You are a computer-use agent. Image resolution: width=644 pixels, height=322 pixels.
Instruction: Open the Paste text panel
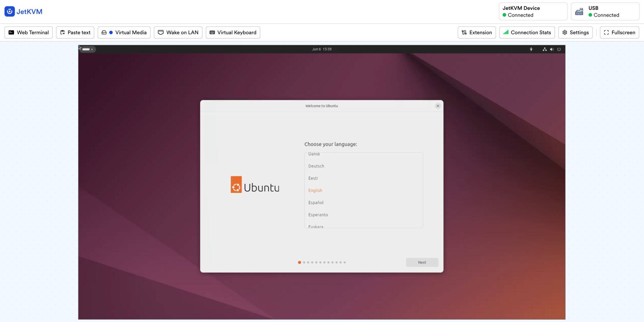[75, 33]
